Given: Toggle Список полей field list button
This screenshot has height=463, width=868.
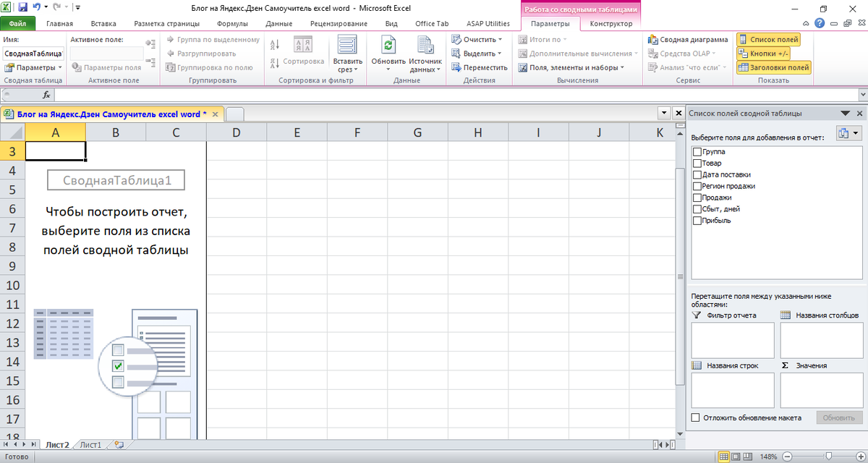Looking at the screenshot, I should (768, 40).
